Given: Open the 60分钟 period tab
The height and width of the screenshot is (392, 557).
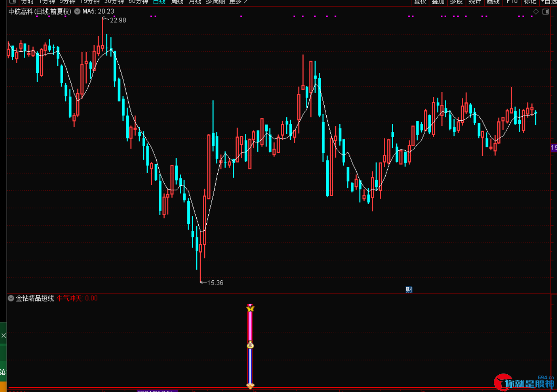Looking at the screenshot, I should pos(138,2).
